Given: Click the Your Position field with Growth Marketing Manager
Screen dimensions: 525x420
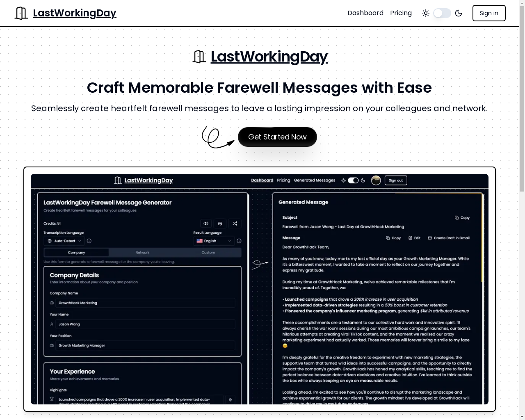Looking at the screenshot, I should [x=145, y=346].
